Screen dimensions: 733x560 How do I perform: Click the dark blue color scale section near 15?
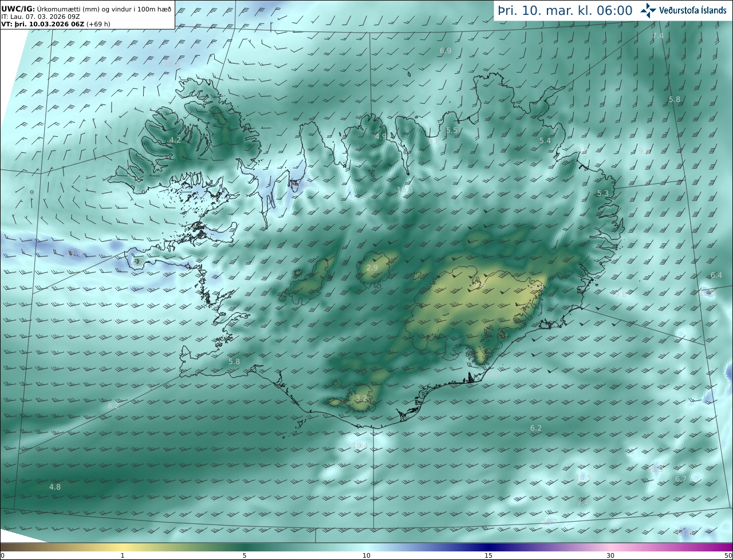(x=488, y=547)
